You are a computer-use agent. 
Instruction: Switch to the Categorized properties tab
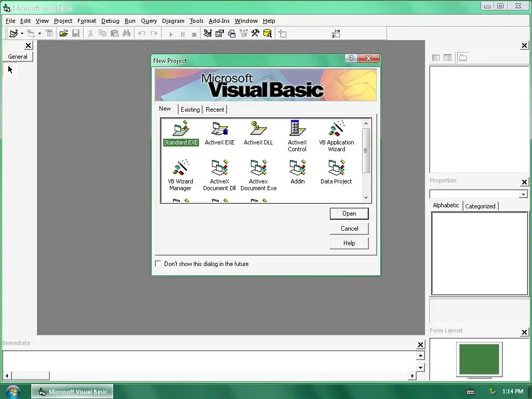[x=480, y=206]
